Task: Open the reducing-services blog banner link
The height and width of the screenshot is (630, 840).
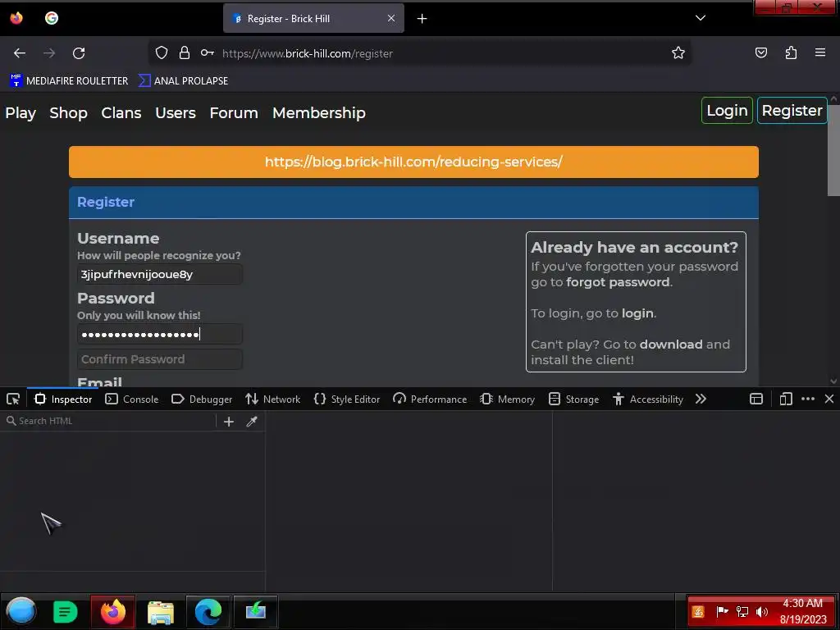Action: coord(413,162)
